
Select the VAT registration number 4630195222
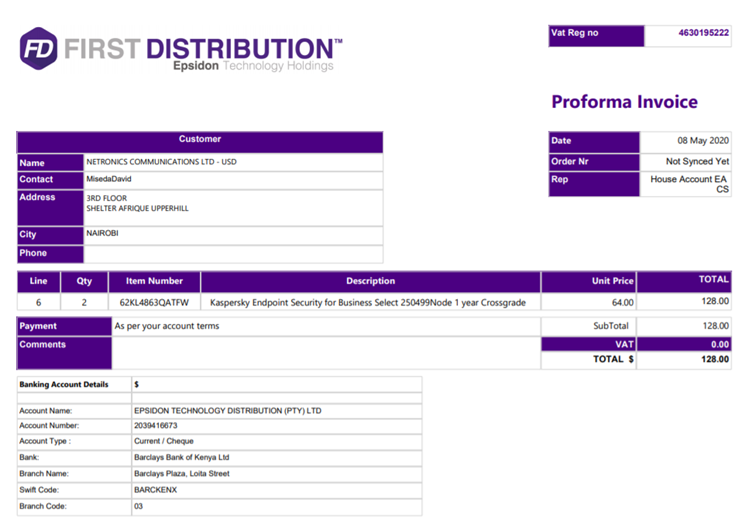pos(703,33)
